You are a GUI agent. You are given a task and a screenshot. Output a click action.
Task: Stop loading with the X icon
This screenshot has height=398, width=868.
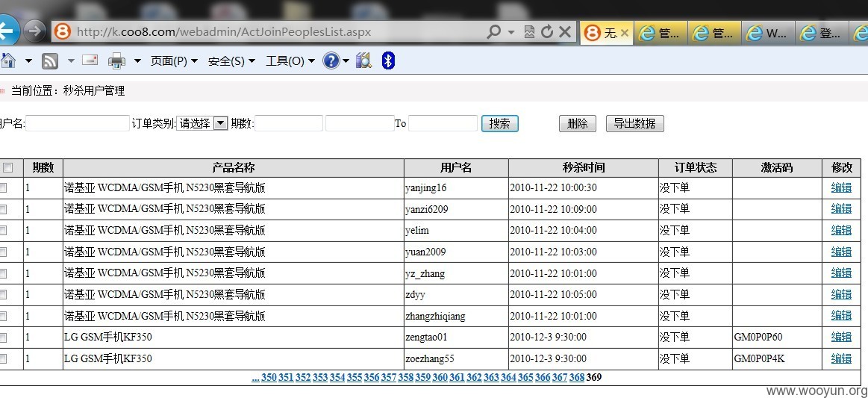(x=565, y=31)
